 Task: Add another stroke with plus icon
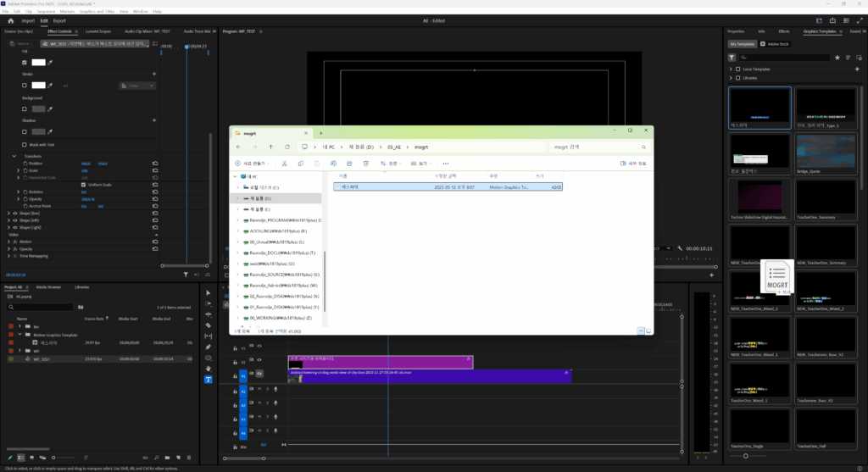[x=154, y=74]
